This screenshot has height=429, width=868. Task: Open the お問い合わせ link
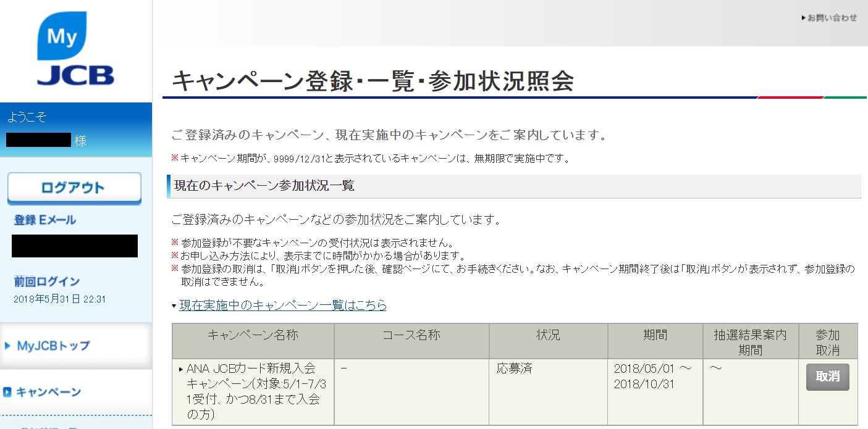[829, 18]
